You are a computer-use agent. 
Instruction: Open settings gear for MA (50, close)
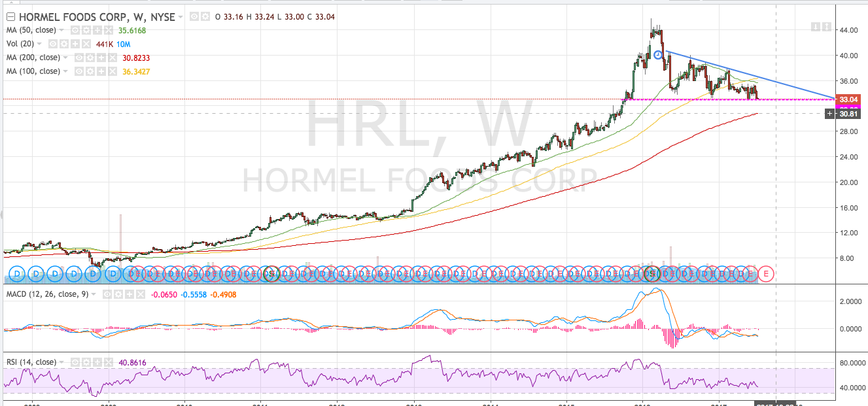(x=86, y=30)
